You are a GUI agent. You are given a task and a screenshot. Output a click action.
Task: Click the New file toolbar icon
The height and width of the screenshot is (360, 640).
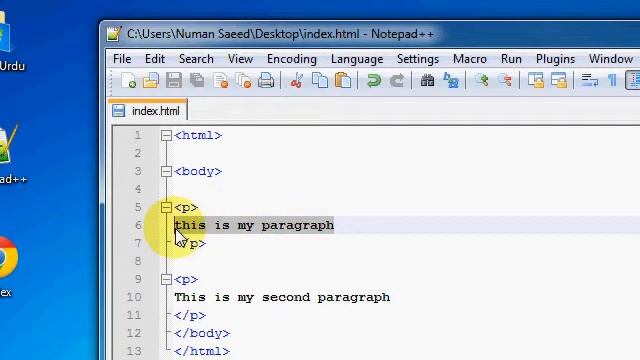point(129,80)
